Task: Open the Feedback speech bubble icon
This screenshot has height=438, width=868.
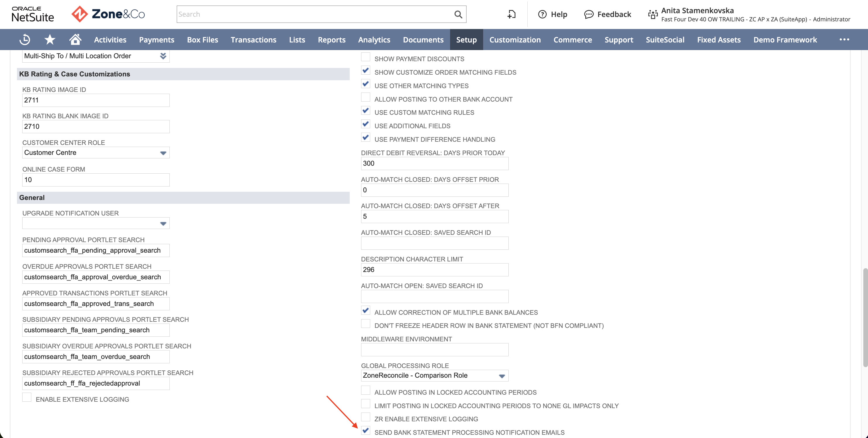Action: (x=588, y=14)
